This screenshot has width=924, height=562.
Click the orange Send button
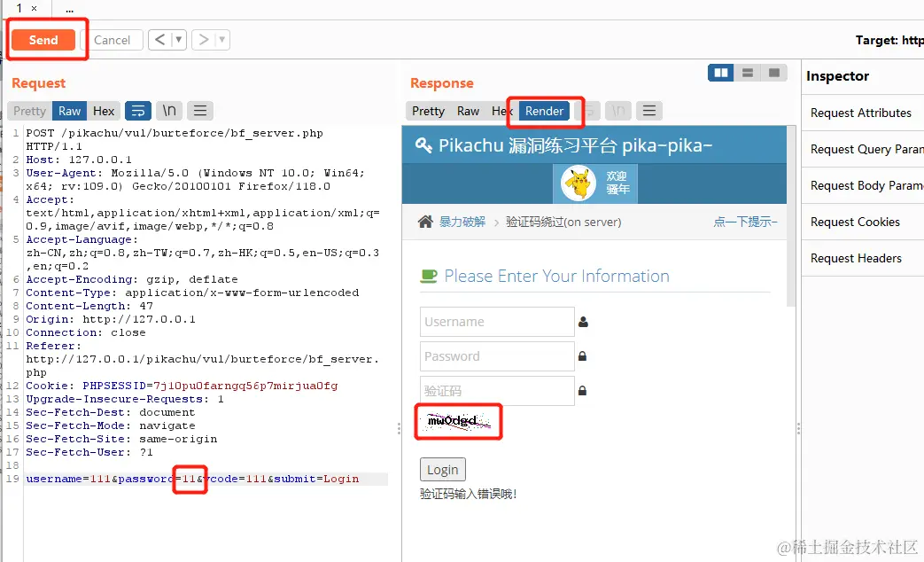click(x=43, y=40)
